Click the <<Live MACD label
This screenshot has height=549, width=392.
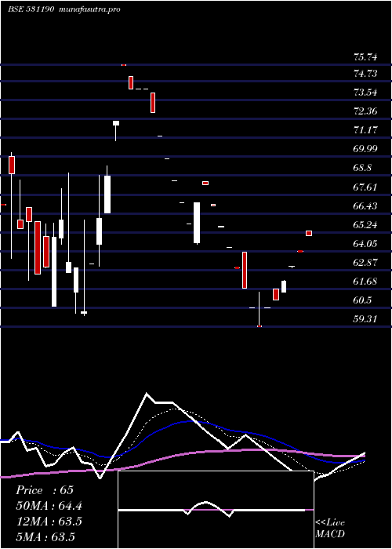click(330, 529)
